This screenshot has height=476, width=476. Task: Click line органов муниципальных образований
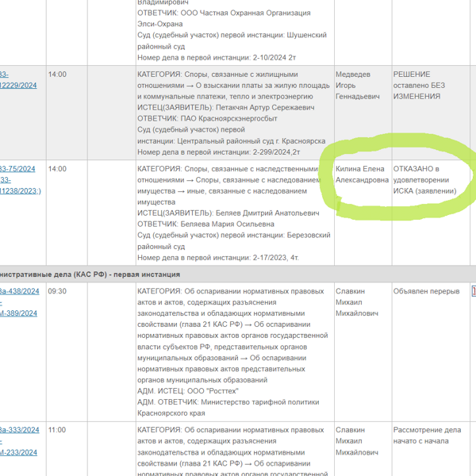(x=202, y=380)
